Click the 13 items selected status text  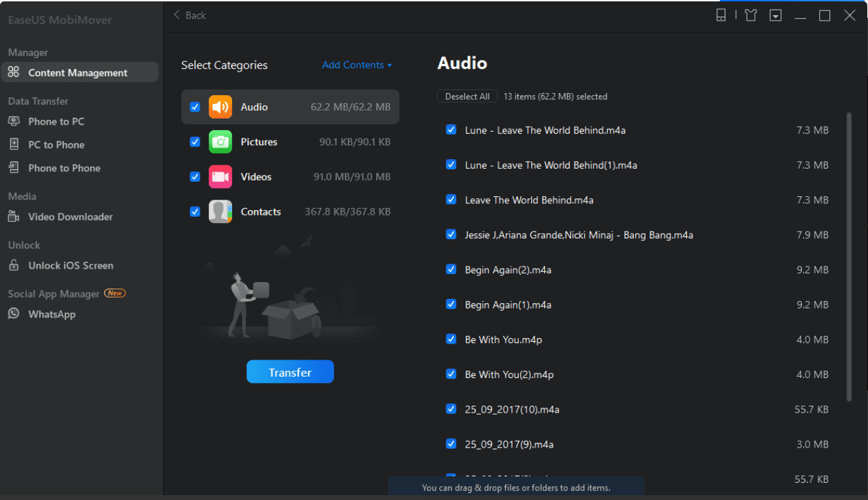click(555, 96)
